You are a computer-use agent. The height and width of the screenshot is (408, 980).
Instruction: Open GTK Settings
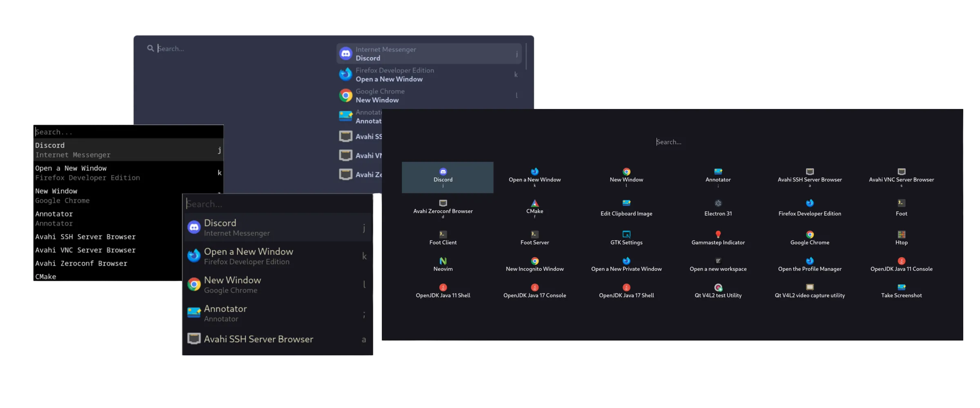tap(626, 238)
